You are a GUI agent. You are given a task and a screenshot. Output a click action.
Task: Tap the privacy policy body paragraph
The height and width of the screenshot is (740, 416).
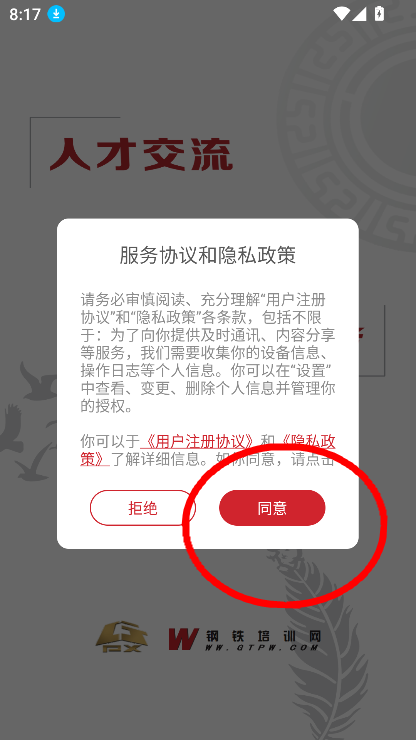[208, 353]
